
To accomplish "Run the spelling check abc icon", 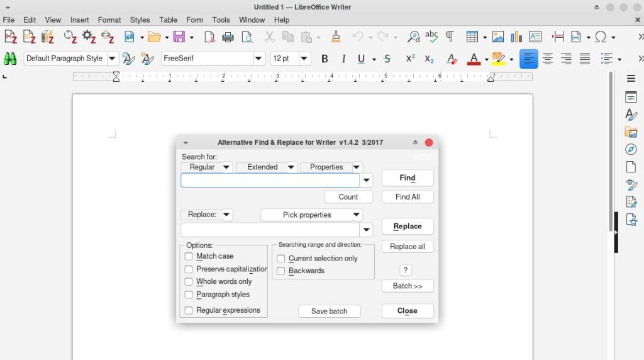I will pos(431,37).
